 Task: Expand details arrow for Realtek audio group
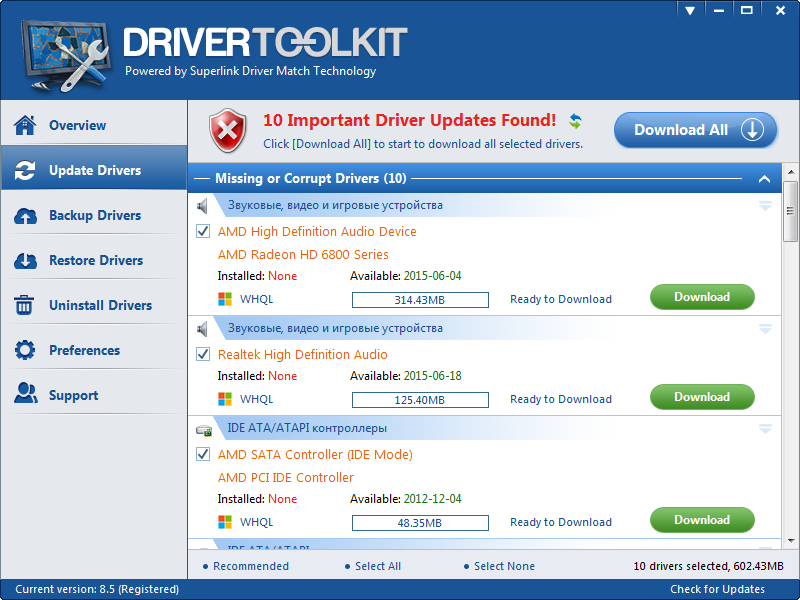click(x=765, y=329)
